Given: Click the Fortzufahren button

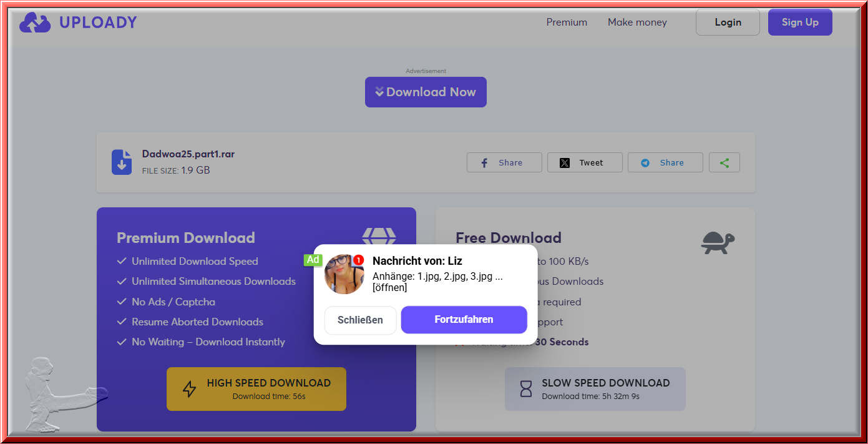Looking at the screenshot, I should [x=464, y=320].
